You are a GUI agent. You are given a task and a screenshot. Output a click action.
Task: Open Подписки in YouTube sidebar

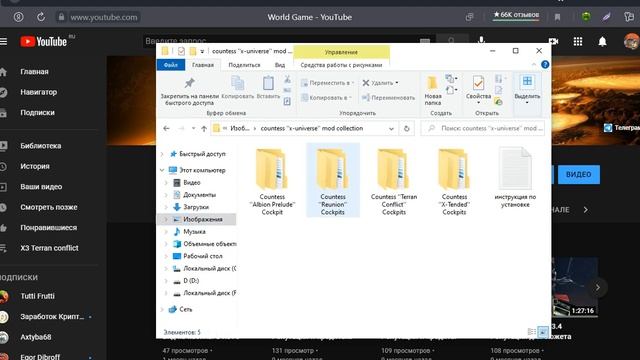click(x=37, y=112)
